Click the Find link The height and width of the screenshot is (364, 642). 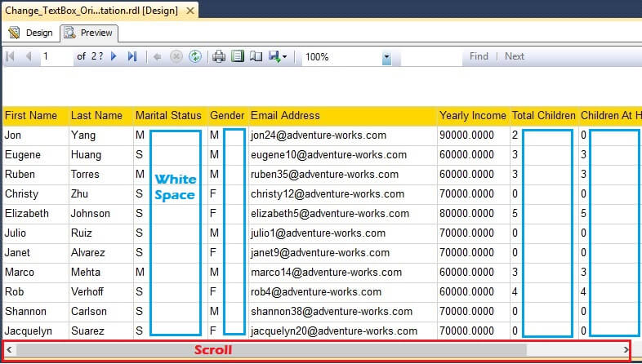tap(479, 56)
